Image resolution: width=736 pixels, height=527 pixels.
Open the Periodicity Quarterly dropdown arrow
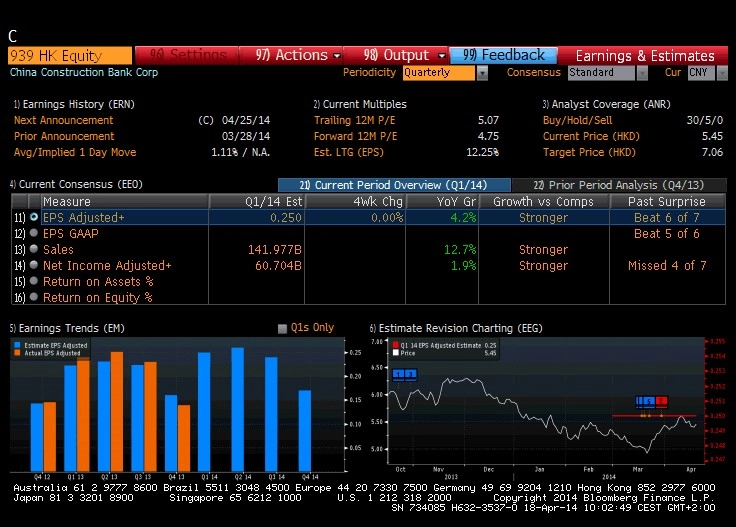click(482, 73)
